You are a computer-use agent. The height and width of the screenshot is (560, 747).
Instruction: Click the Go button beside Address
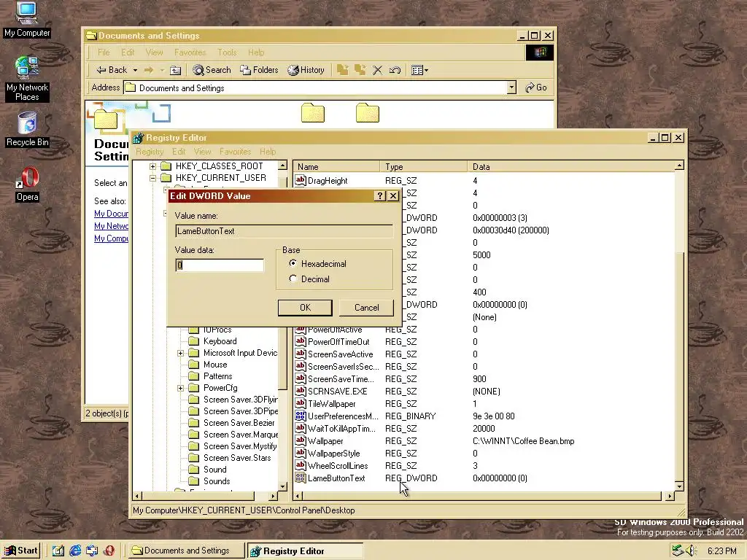536,87
